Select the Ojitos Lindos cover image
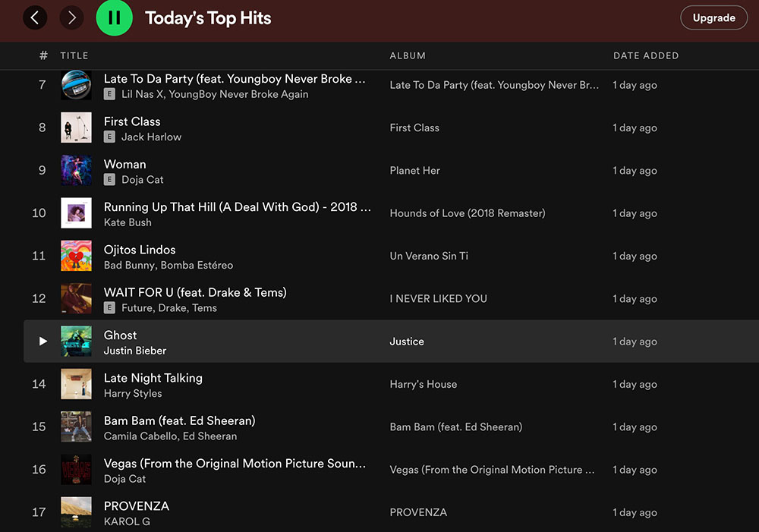 (76, 256)
